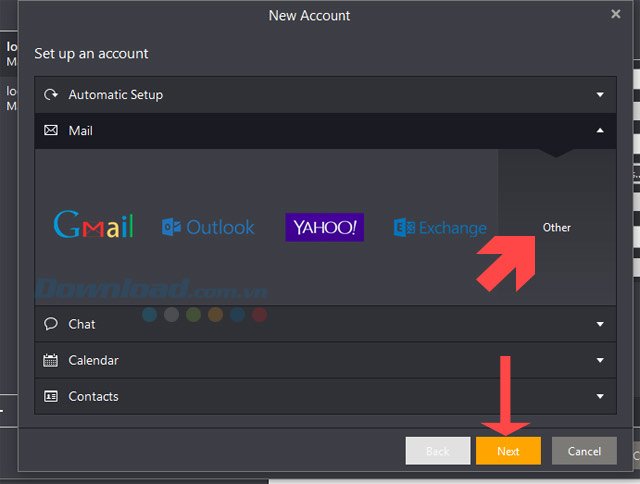Close the New Account dialog
This screenshot has width=640, height=484.
[x=616, y=14]
